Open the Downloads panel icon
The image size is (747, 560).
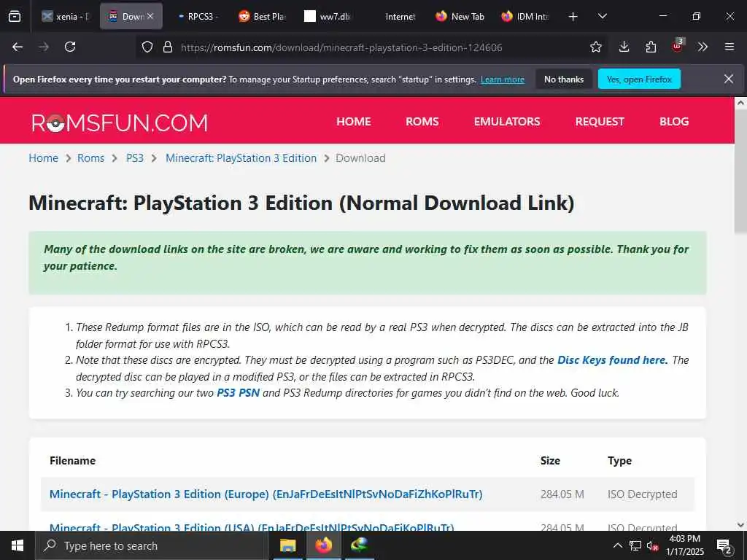coord(624,47)
